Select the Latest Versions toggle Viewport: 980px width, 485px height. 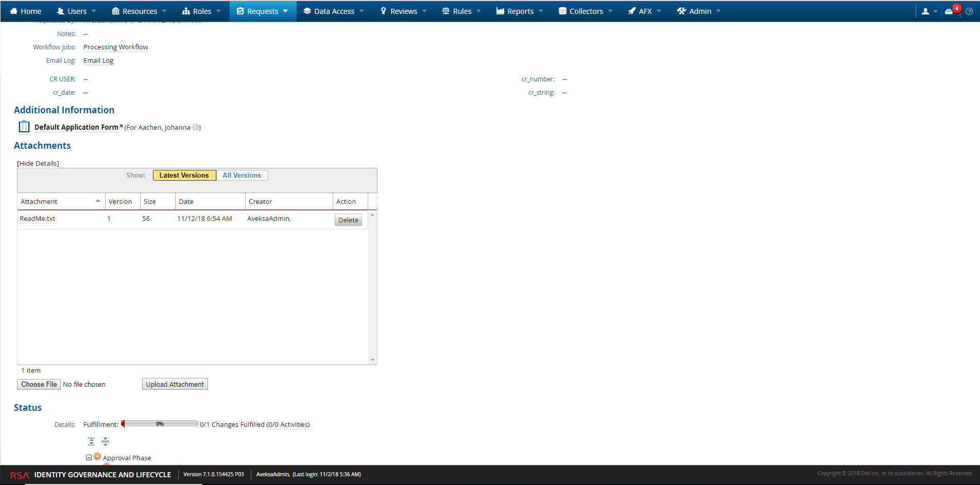click(x=184, y=175)
